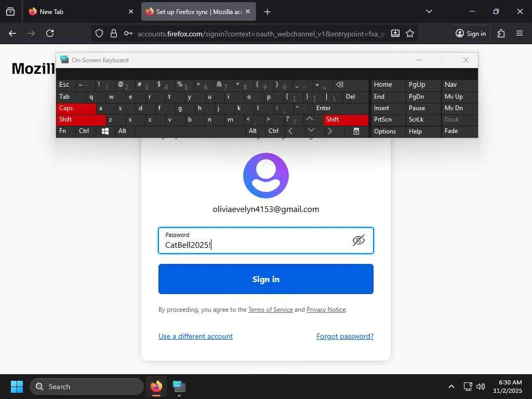
Task: Click the backspace key icon
Action: point(351,85)
